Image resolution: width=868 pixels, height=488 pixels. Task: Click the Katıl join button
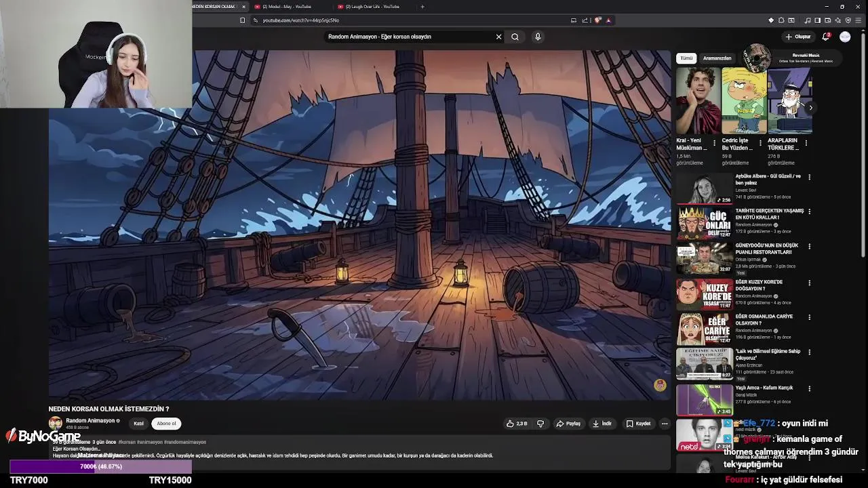[138, 424]
